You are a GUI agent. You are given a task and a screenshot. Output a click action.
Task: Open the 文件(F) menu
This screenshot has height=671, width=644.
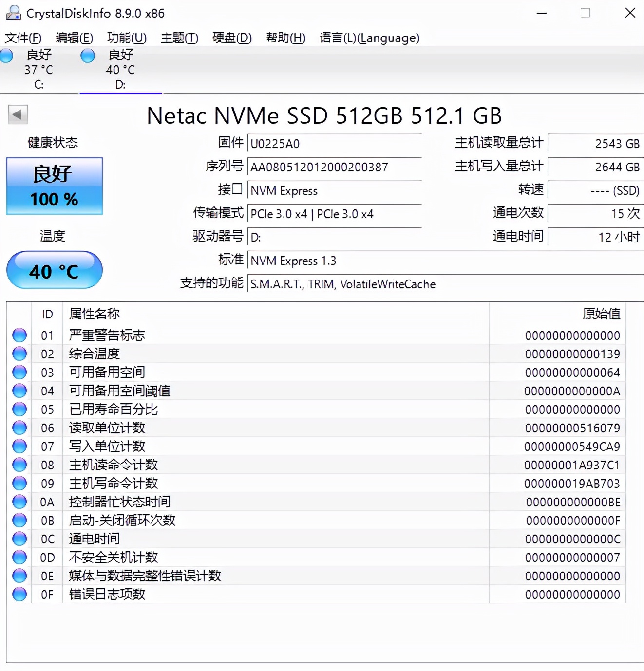pyautogui.click(x=22, y=38)
